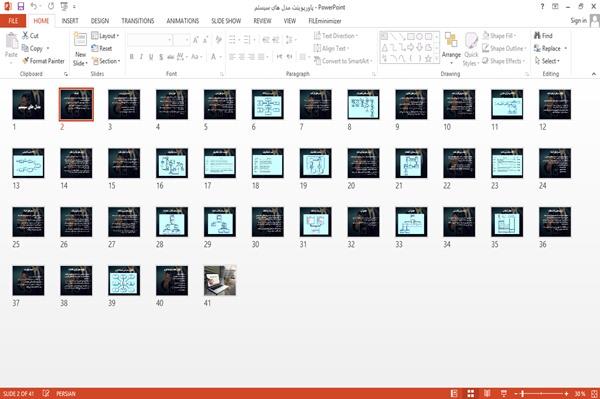This screenshot has height=399, width=600.
Task: Click the zoom slider in the status bar
Action: tap(541, 393)
